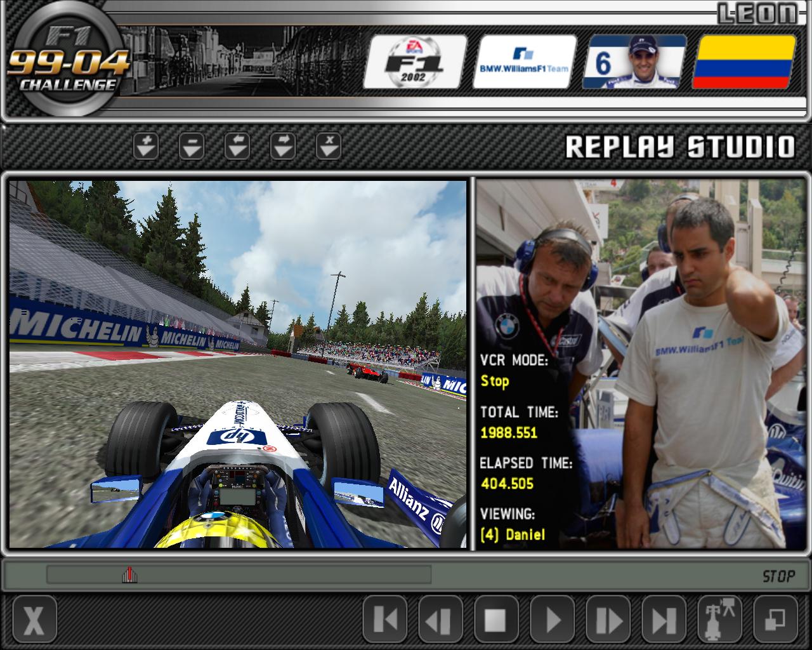
Task: Clear markers using the x marker button
Action: [x=329, y=146]
